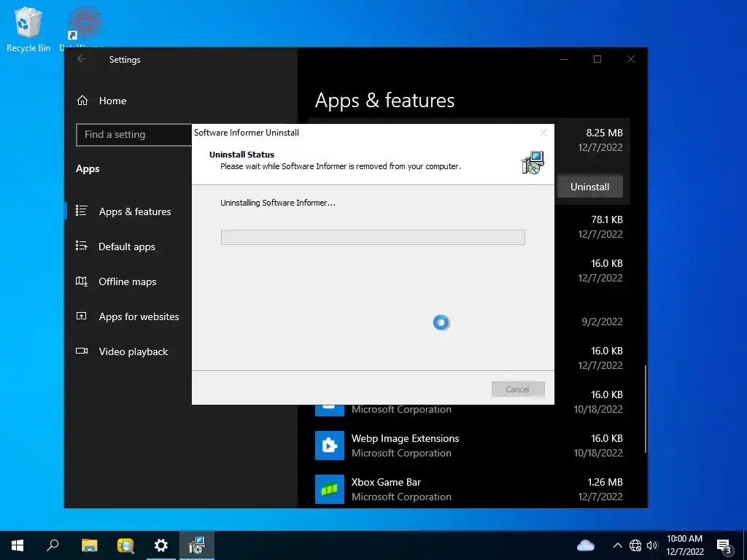
Task: Click the 78.1 KB size text
Action: point(606,219)
